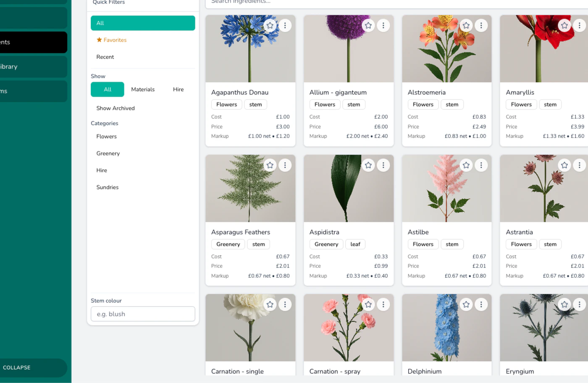Switch Show filter to Hire
Image resolution: width=588 pixels, height=383 pixels.
(x=178, y=89)
